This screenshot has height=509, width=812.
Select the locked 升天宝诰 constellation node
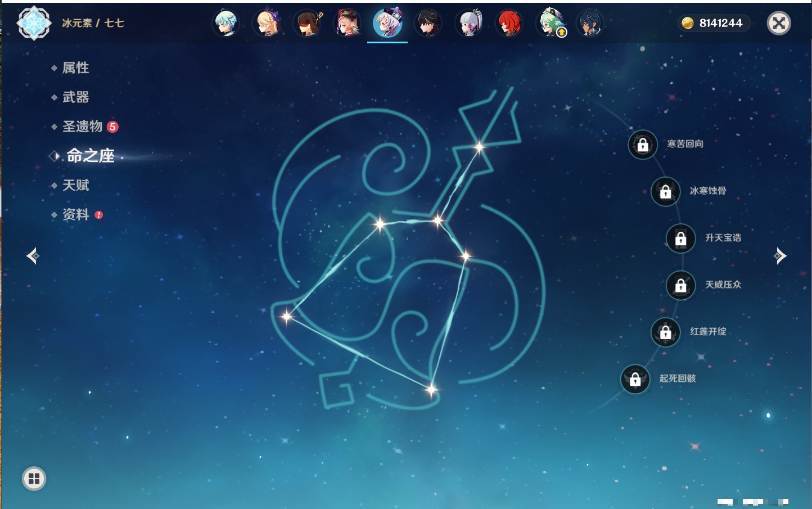681,238
